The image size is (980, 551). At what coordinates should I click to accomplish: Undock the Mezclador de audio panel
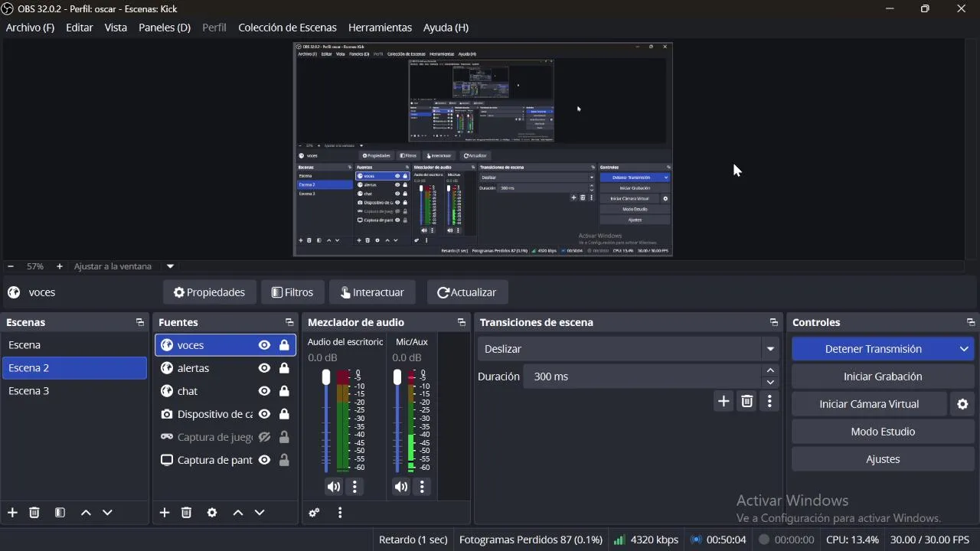click(461, 323)
